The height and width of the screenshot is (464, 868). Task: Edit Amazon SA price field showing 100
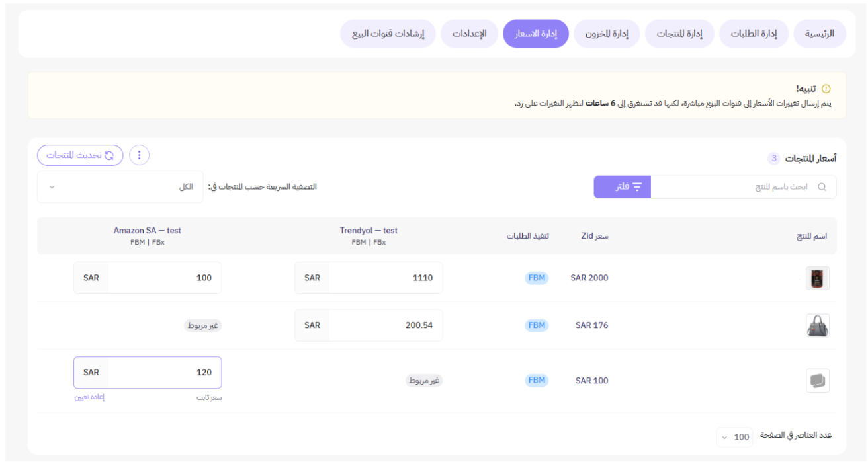148,278
